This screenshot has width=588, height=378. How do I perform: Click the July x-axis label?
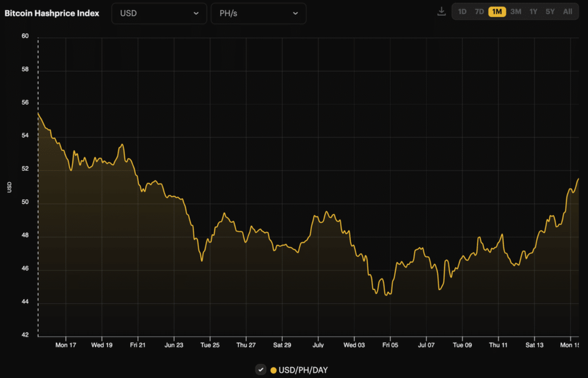coord(318,345)
